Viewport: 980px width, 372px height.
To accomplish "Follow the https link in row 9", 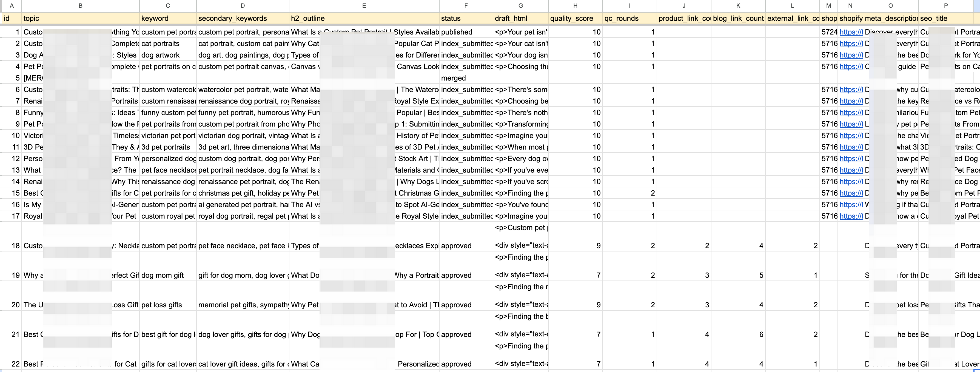I will pos(851,124).
